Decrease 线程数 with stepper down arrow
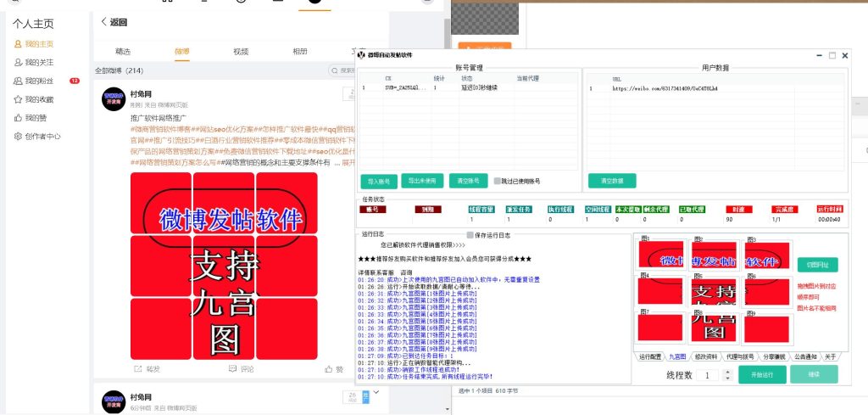The image size is (868, 415). point(726,378)
